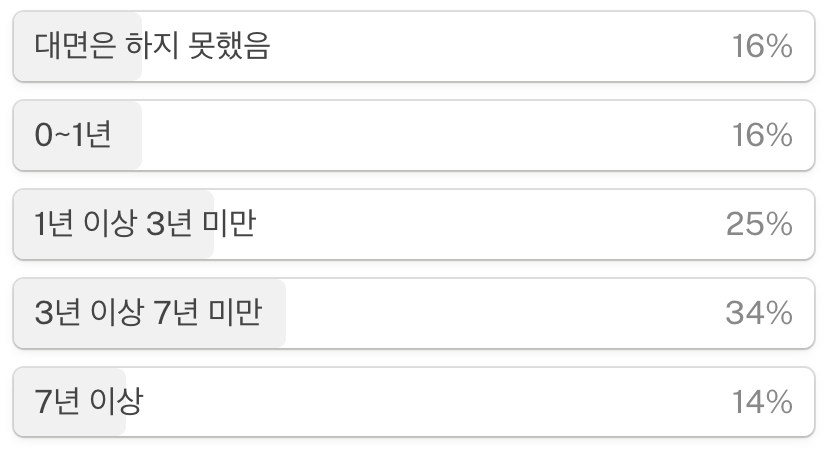Image resolution: width=834 pixels, height=452 pixels.
Task: Click the gray progress fill behind '3년 이상 7년 미만'
Action: point(150,313)
